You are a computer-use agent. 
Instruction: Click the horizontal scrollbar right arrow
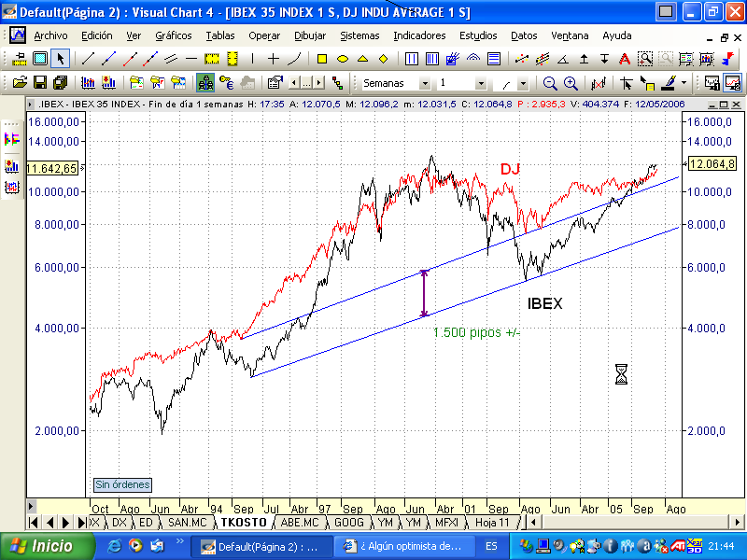coord(736,523)
